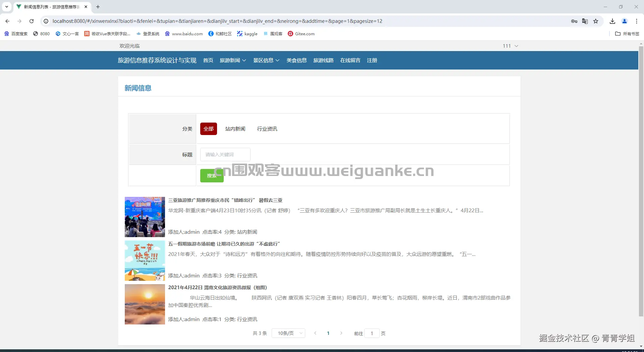
Task: Click the browser forward arrow
Action: 19,21
